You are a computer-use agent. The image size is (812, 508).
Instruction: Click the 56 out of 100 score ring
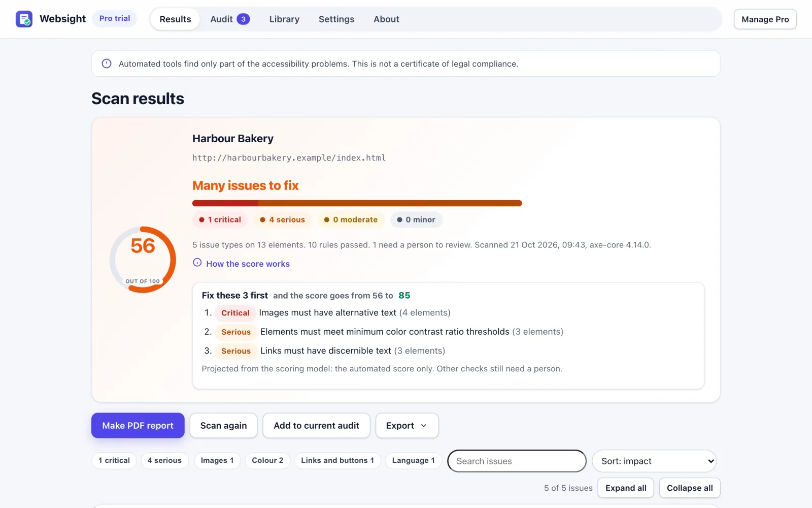pyautogui.click(x=143, y=260)
